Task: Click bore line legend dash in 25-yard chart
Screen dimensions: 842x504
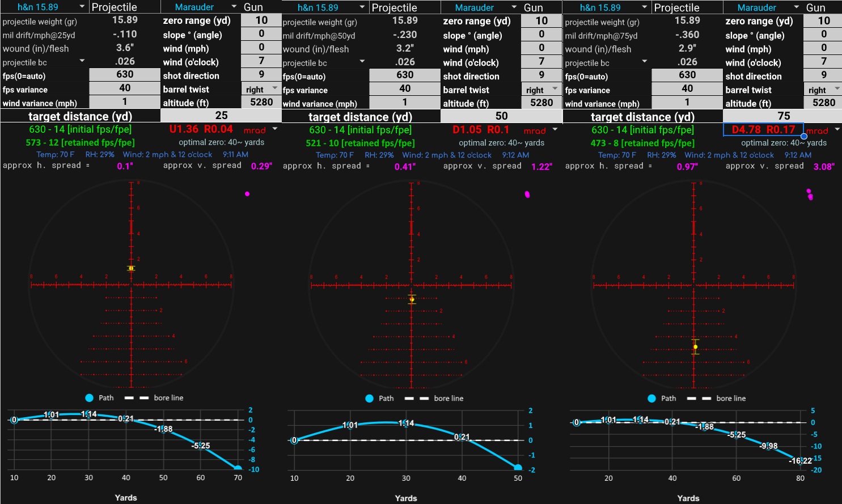Action: pos(137,398)
